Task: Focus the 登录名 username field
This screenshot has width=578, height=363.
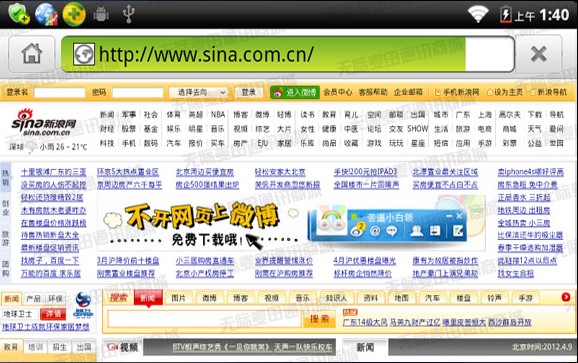Action: pyautogui.click(x=59, y=93)
